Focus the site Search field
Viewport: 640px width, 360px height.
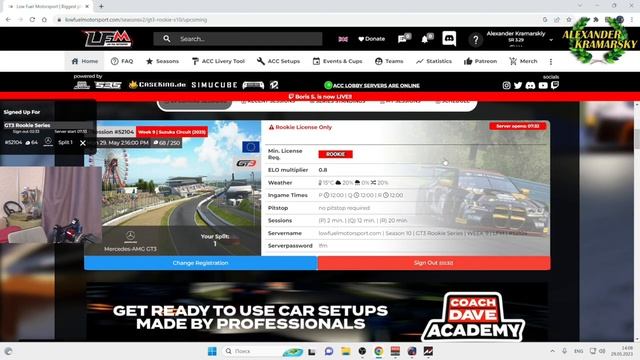coord(238,39)
